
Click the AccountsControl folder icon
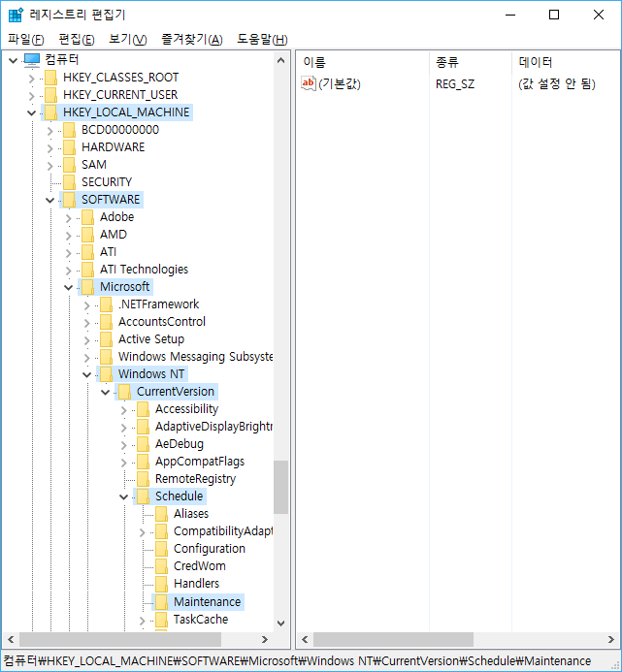[x=106, y=322]
